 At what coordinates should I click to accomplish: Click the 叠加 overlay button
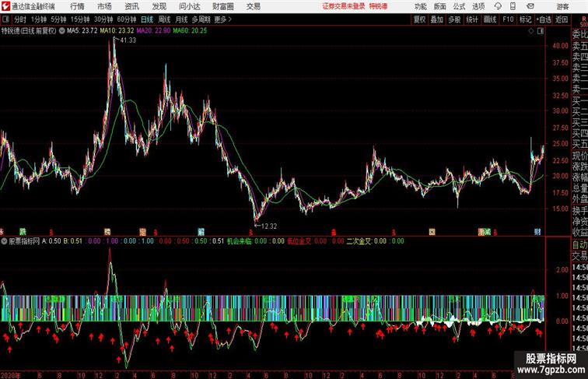[x=437, y=19]
